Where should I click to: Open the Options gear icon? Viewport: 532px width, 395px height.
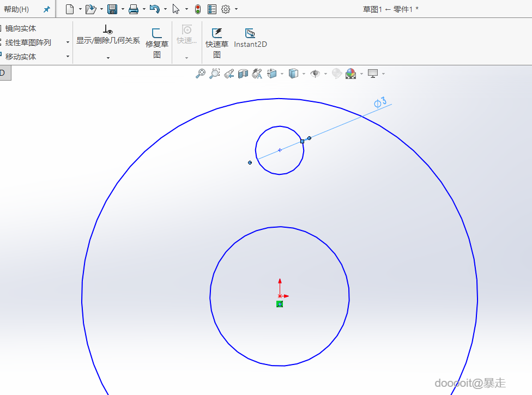tap(226, 9)
